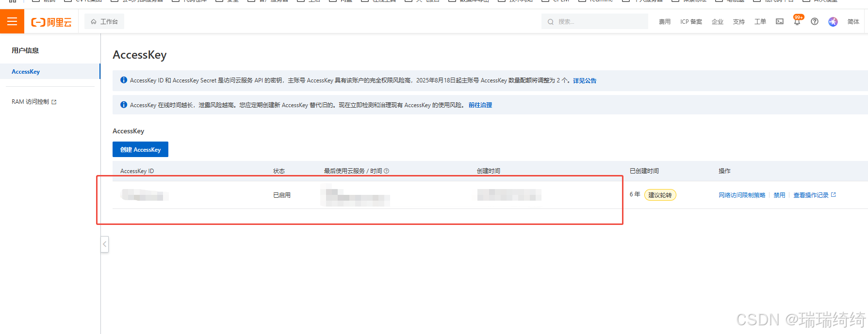This screenshot has height=334, width=868.
Task: Open the 费用 menu
Action: pyautogui.click(x=665, y=21)
